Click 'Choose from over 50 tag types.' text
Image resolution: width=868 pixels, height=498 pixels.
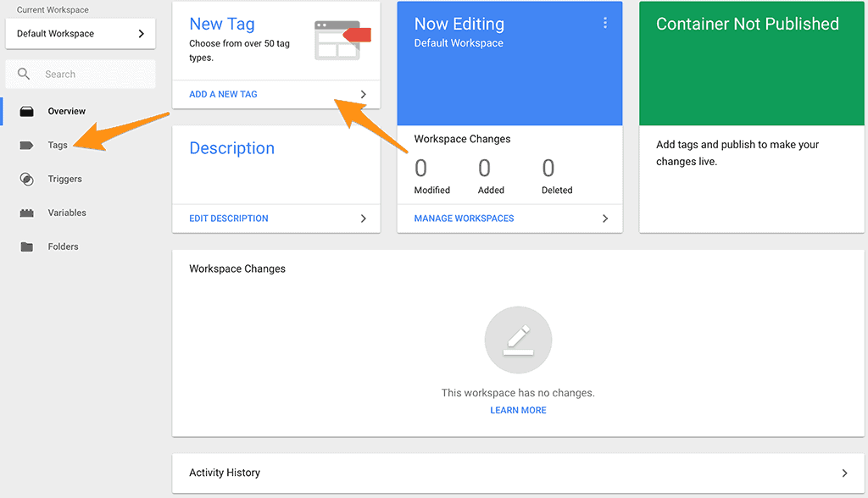[x=239, y=50]
